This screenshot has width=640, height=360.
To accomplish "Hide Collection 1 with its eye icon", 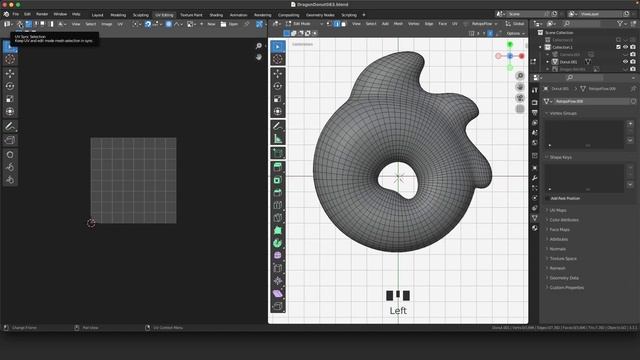I will (x=625, y=47).
